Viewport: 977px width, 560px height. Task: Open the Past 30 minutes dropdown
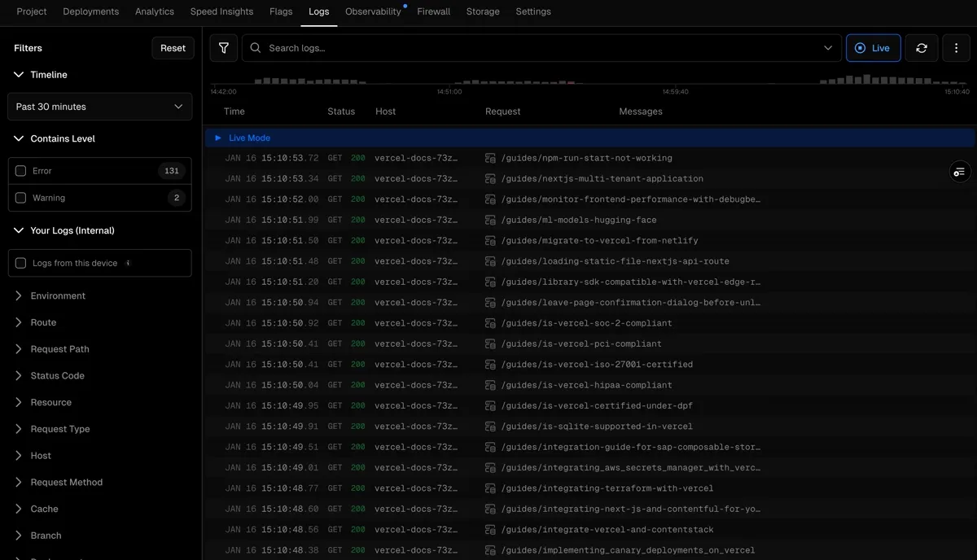click(x=99, y=107)
